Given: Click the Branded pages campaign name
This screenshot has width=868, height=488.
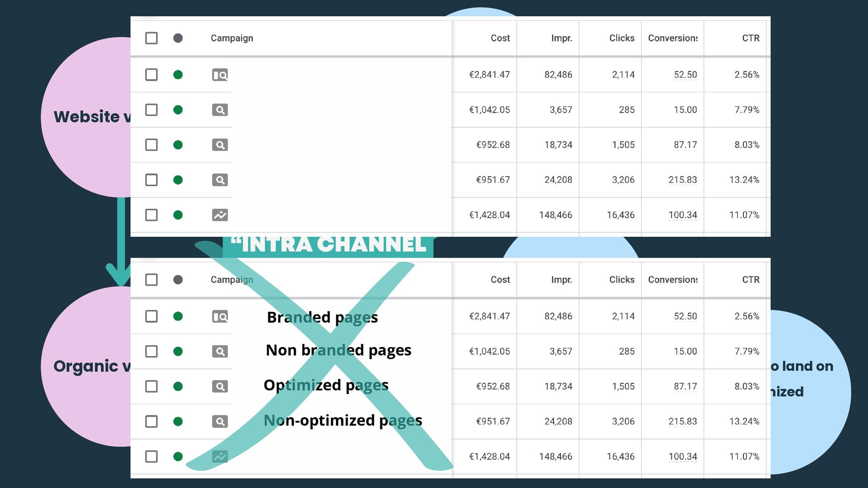Looking at the screenshot, I should coord(322,317).
